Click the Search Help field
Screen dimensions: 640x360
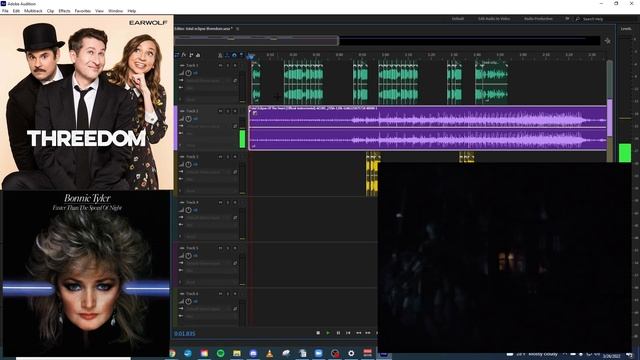point(593,19)
